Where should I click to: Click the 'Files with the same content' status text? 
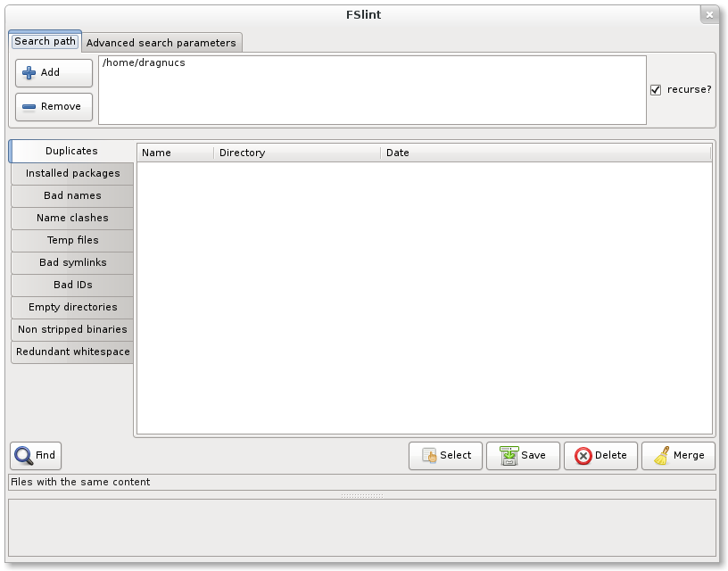pos(80,482)
